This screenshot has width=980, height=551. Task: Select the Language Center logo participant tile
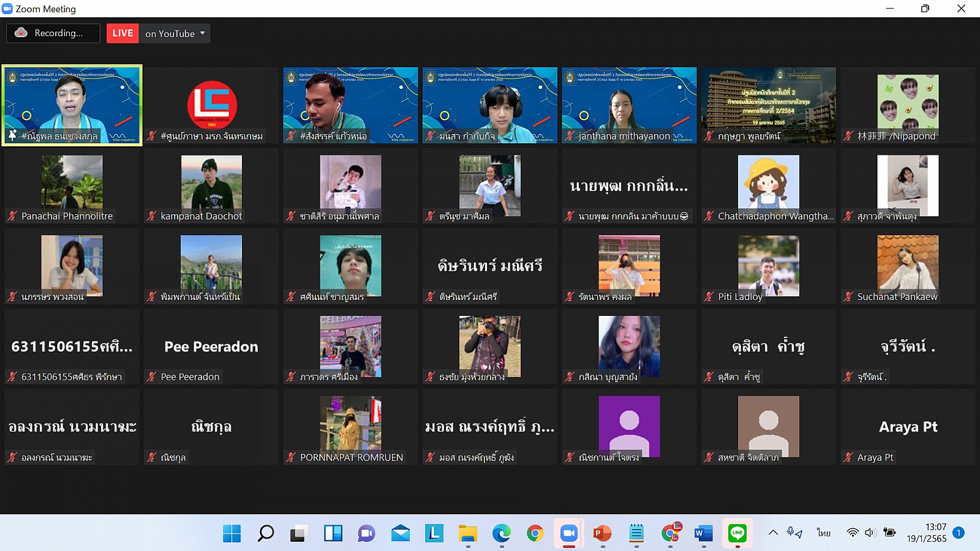[212, 105]
